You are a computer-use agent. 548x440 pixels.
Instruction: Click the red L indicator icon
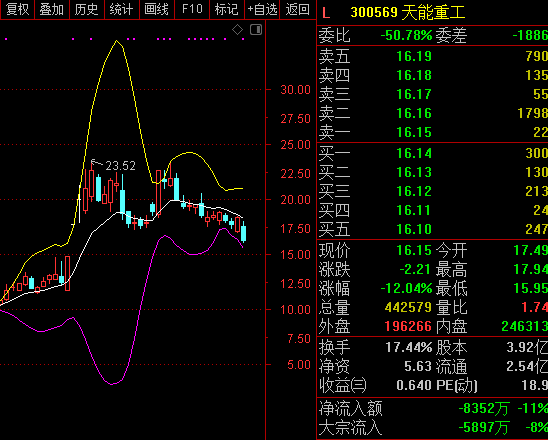(x=326, y=13)
